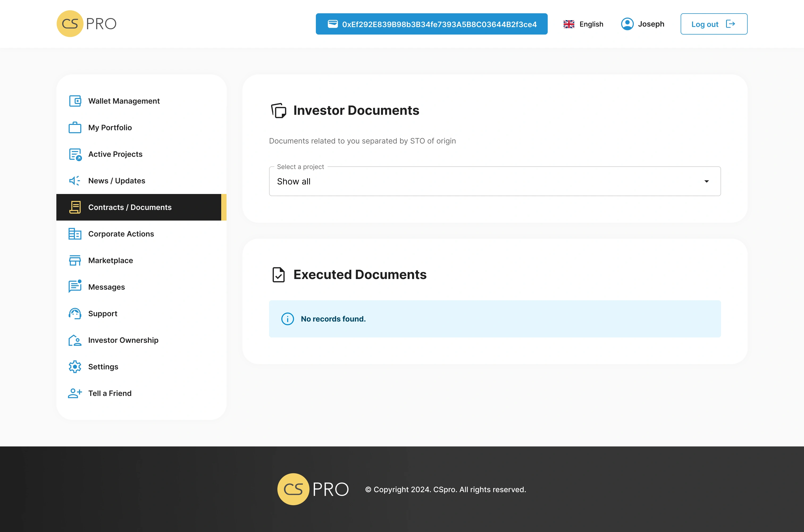Click the info icon in the no-records notice

[x=287, y=319]
